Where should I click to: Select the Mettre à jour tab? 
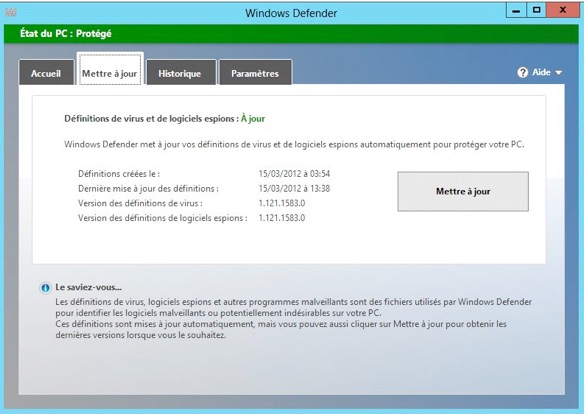point(110,69)
